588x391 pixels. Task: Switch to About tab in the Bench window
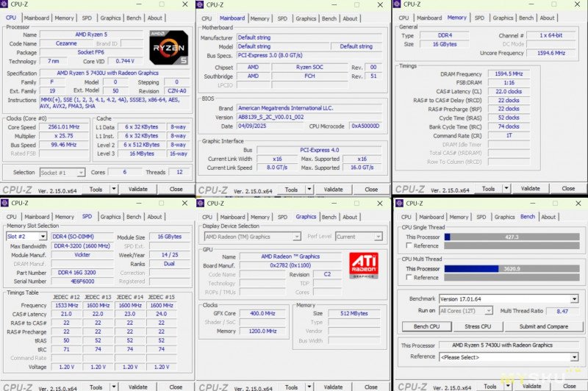click(x=548, y=217)
